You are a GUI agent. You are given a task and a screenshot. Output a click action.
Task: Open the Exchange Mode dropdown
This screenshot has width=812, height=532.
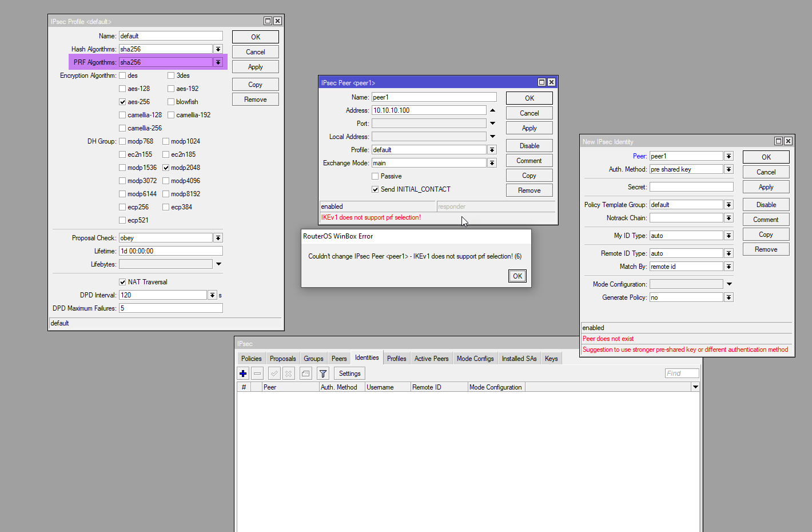point(492,163)
